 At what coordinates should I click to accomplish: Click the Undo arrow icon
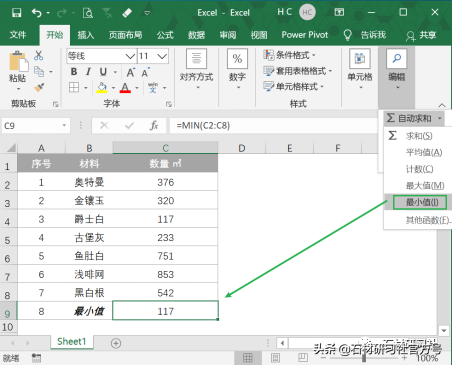(x=37, y=13)
